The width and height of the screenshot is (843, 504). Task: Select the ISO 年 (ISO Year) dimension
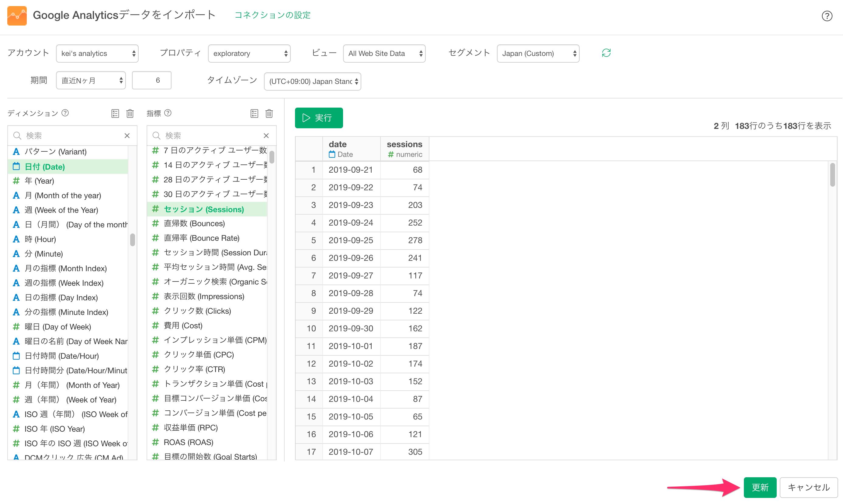click(68, 429)
